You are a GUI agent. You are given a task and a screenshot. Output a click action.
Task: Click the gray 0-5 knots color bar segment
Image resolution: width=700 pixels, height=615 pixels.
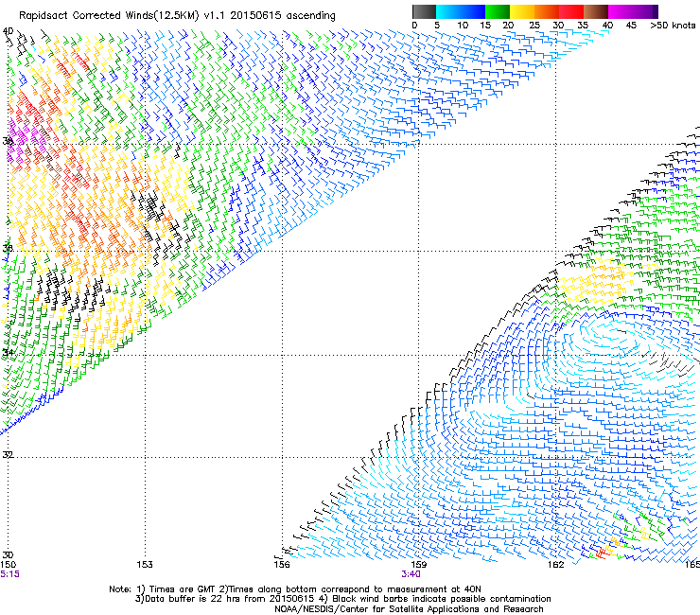(424, 11)
